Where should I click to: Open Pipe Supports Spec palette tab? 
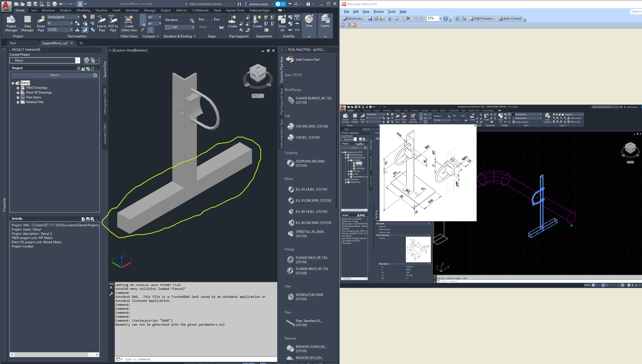(282, 101)
